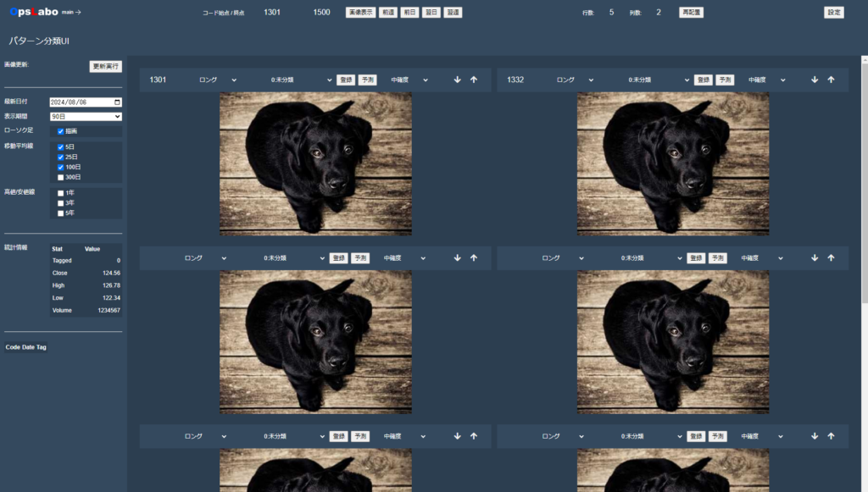Enable the 5年 high/low line
868x492 pixels.
click(x=60, y=213)
